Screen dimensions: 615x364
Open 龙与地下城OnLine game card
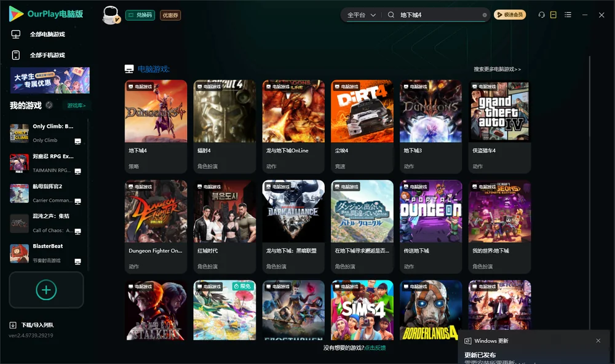[293, 126]
